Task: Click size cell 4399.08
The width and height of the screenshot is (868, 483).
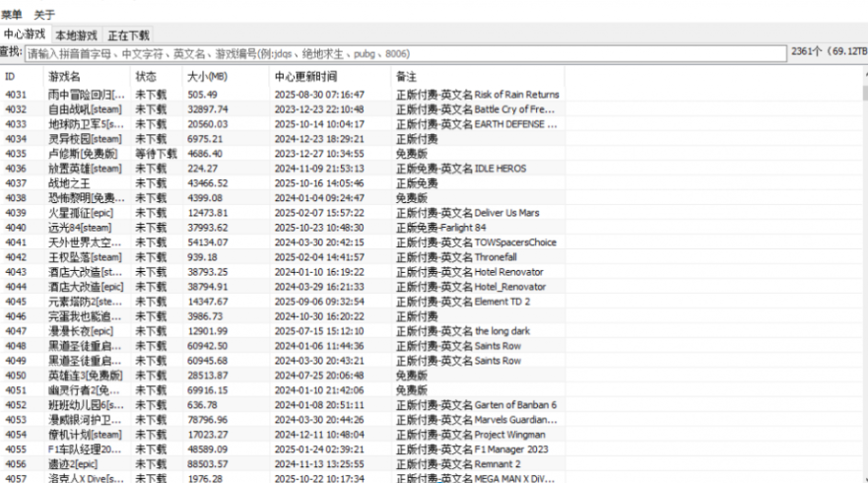Action: (x=205, y=198)
